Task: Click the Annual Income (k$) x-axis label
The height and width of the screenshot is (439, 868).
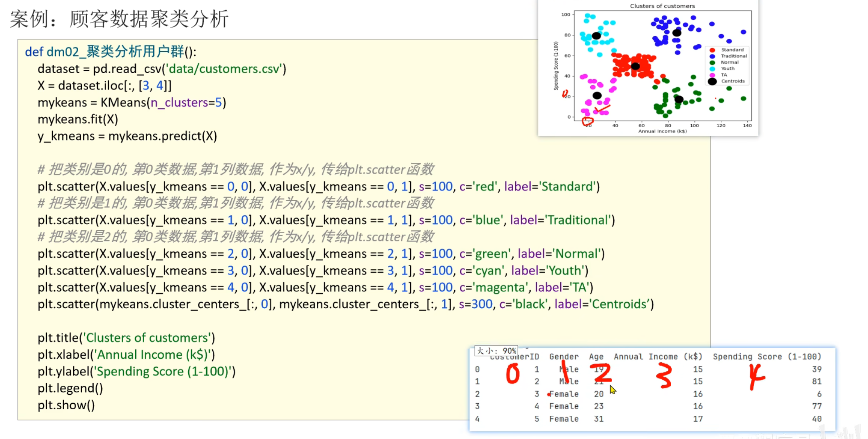Action: pos(662,131)
